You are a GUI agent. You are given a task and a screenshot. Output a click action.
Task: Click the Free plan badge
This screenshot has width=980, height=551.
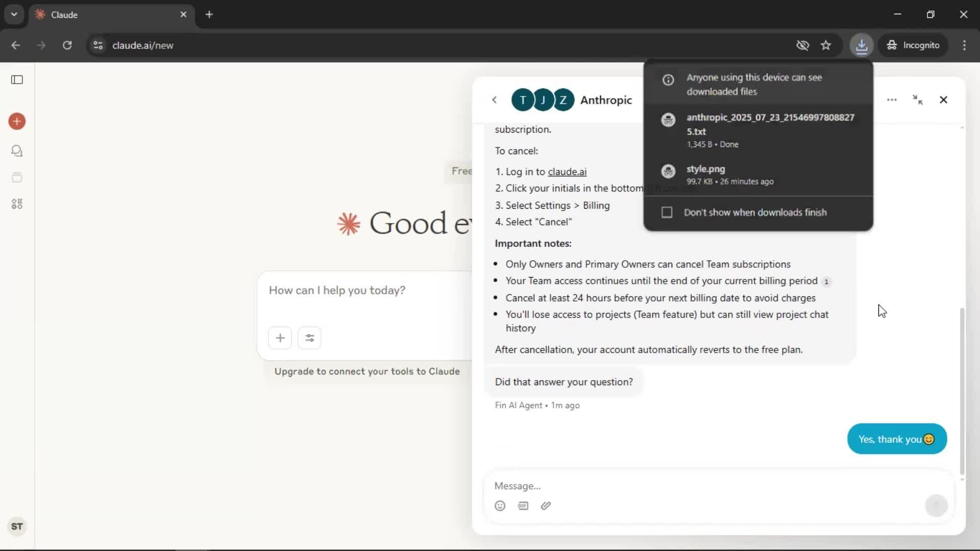(459, 171)
